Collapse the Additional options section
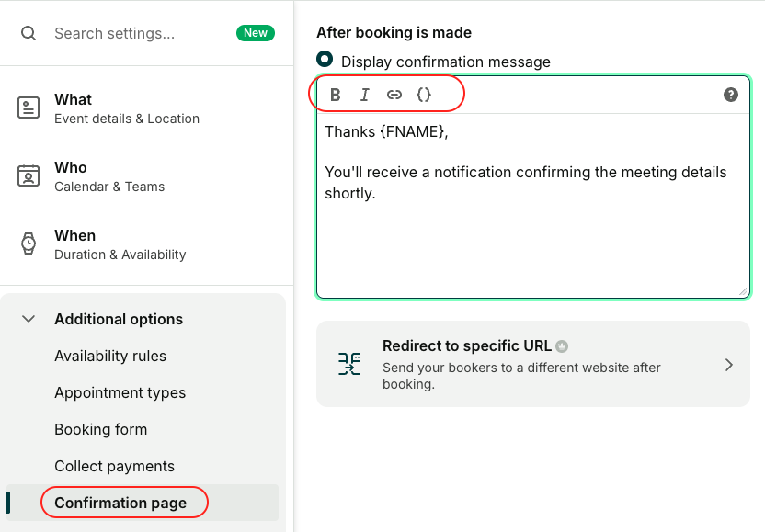Image resolution: width=765 pixels, height=532 pixels. coord(29,319)
